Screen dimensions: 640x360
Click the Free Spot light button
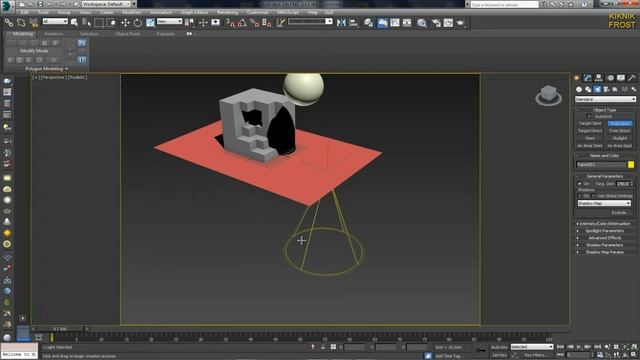[620, 123]
